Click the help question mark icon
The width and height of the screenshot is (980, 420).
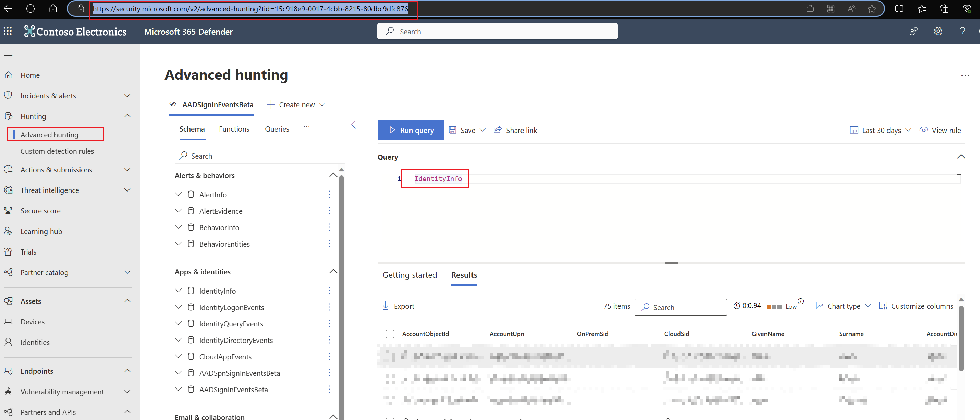[x=962, y=32]
